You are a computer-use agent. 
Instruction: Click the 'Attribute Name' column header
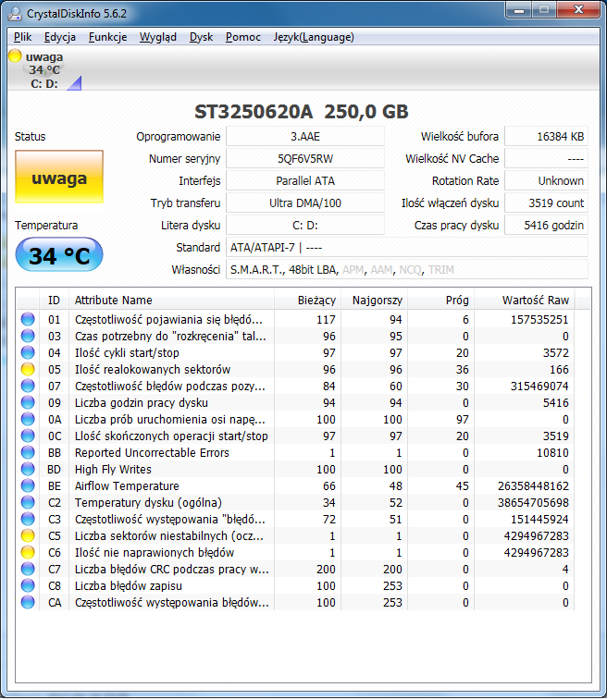(171, 300)
